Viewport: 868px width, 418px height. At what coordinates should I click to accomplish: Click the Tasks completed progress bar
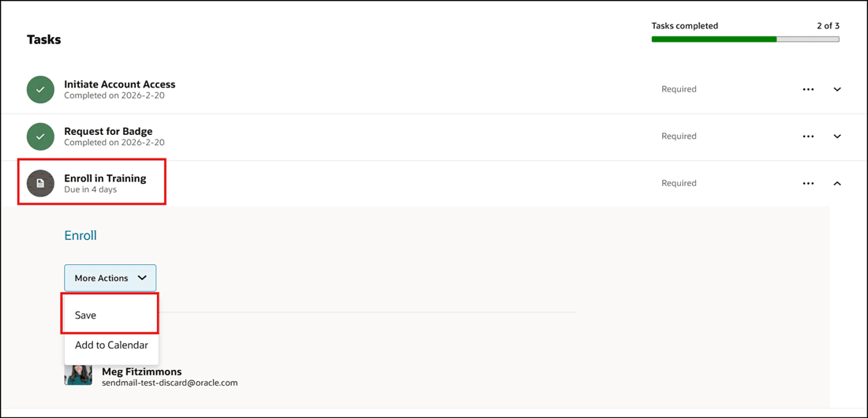pyautogui.click(x=745, y=39)
